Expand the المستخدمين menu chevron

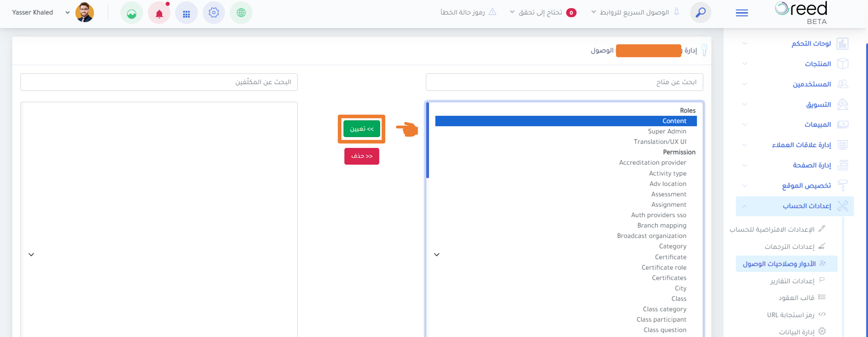tap(744, 84)
